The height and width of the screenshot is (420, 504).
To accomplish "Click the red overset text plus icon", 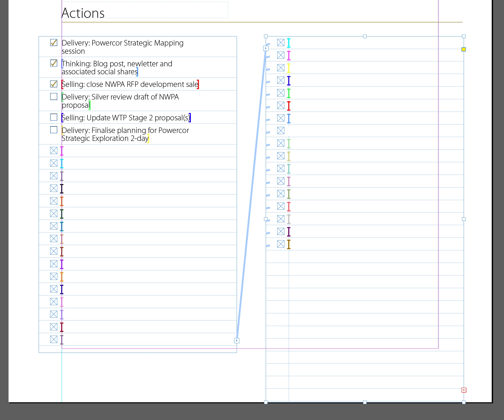I will click(464, 390).
